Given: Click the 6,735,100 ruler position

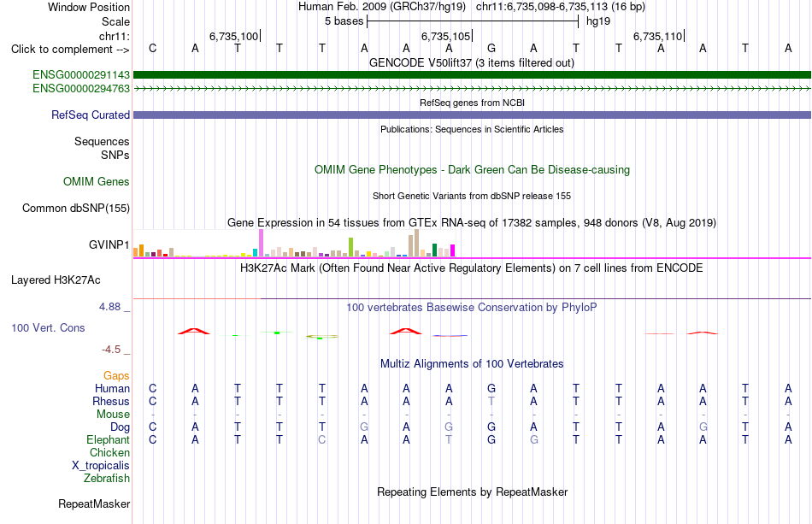Looking at the screenshot, I should pos(233,36).
